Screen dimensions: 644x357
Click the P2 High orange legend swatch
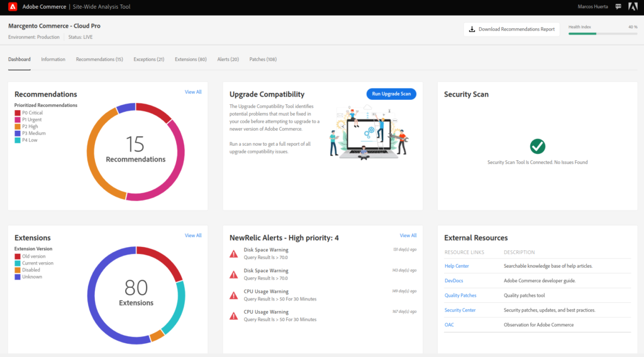tap(18, 127)
